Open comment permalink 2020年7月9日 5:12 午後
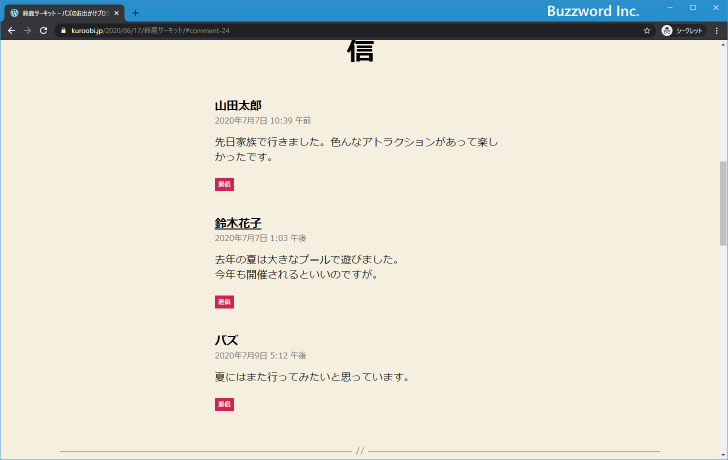The width and height of the screenshot is (728, 460). (260, 356)
